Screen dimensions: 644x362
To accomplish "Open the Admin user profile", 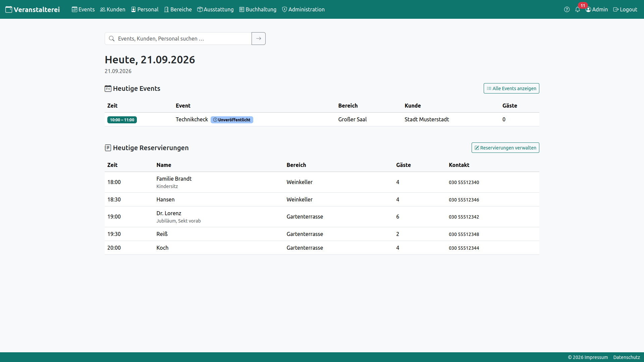I will pos(597,9).
